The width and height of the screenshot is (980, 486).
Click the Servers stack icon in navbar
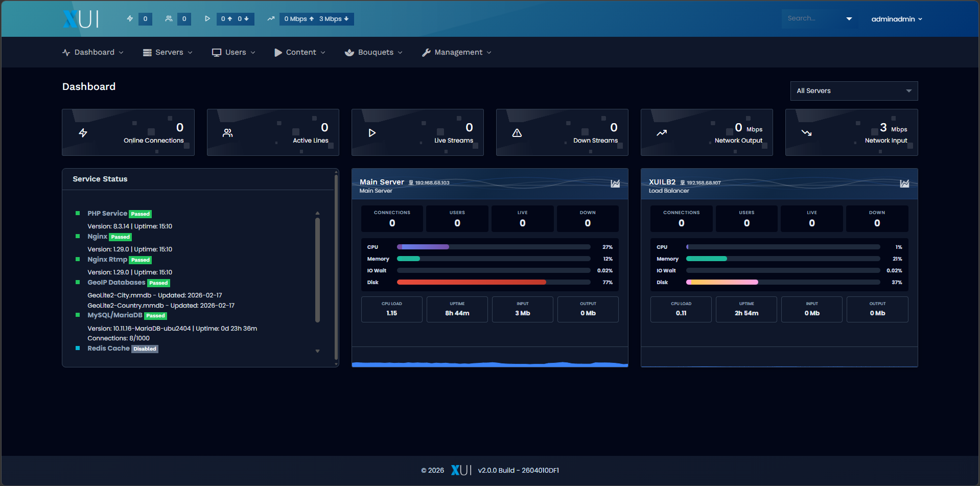click(x=147, y=52)
